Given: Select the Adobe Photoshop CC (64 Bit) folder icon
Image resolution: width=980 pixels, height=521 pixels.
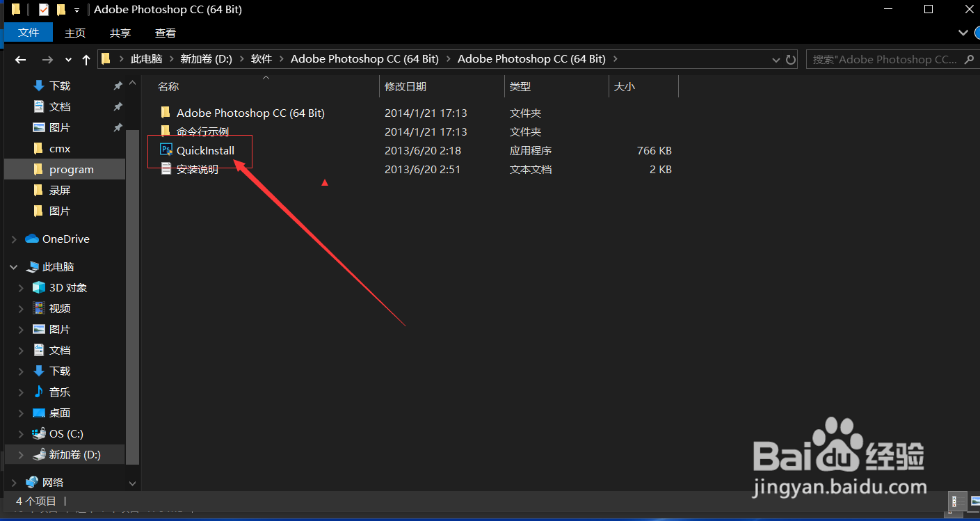Looking at the screenshot, I should [x=166, y=113].
